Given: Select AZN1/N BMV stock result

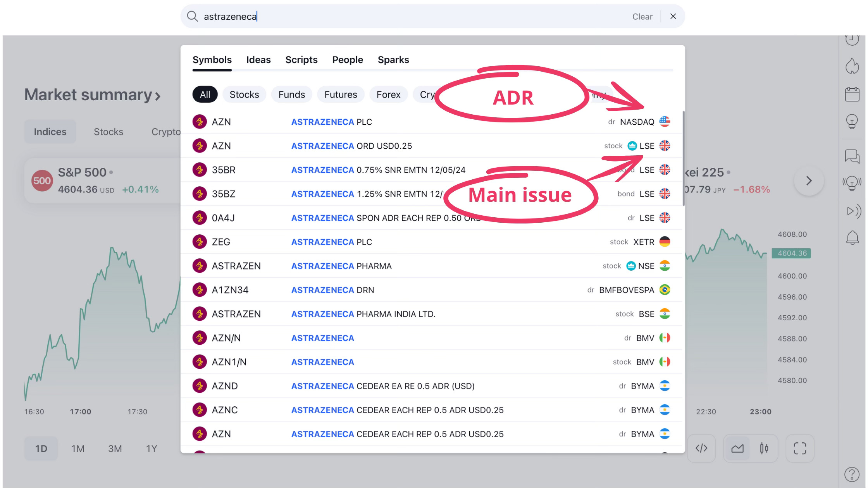Looking at the screenshot, I should pyautogui.click(x=431, y=362).
